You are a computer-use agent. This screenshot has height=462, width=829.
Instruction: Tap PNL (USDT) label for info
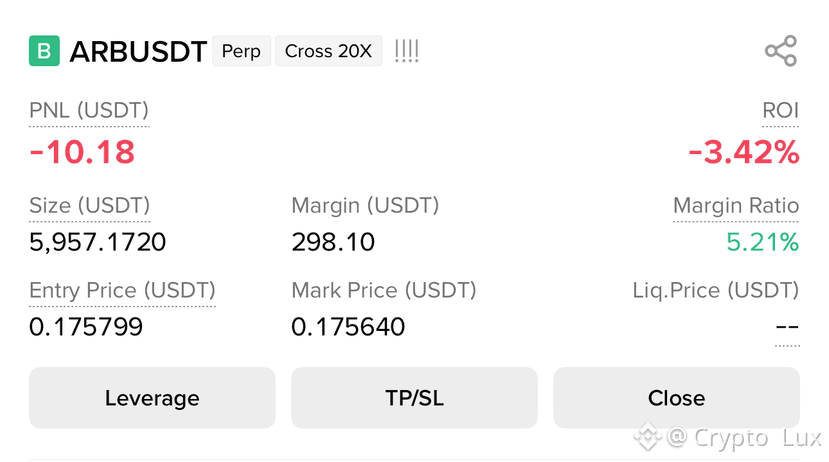tap(89, 110)
